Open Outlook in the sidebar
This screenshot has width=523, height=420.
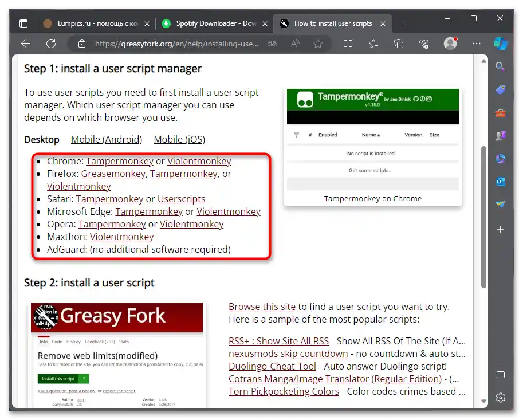[500, 182]
